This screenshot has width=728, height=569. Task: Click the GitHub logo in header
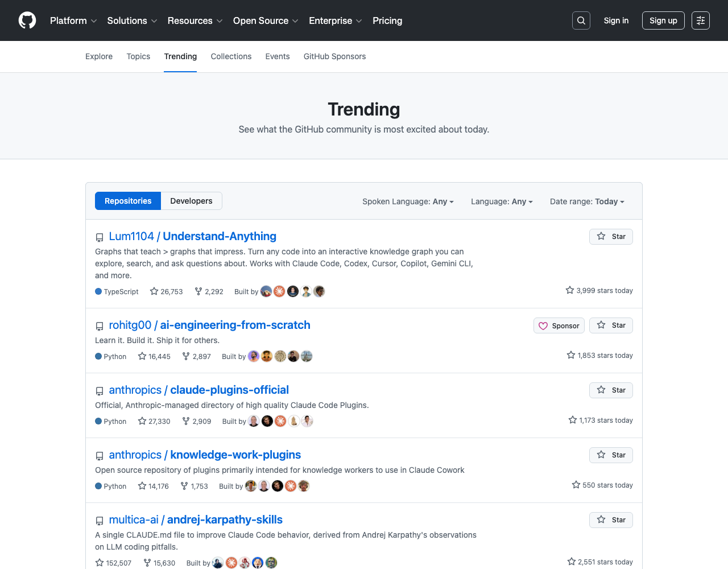tap(27, 20)
